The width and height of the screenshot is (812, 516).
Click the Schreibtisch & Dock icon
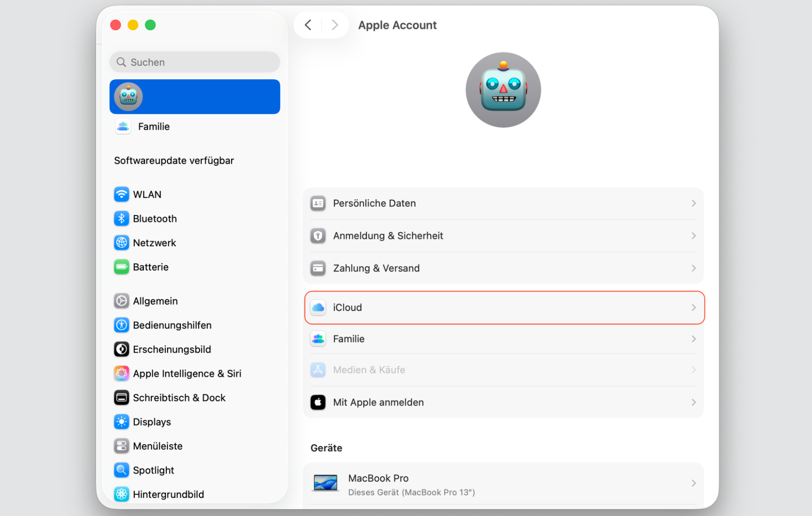121,398
